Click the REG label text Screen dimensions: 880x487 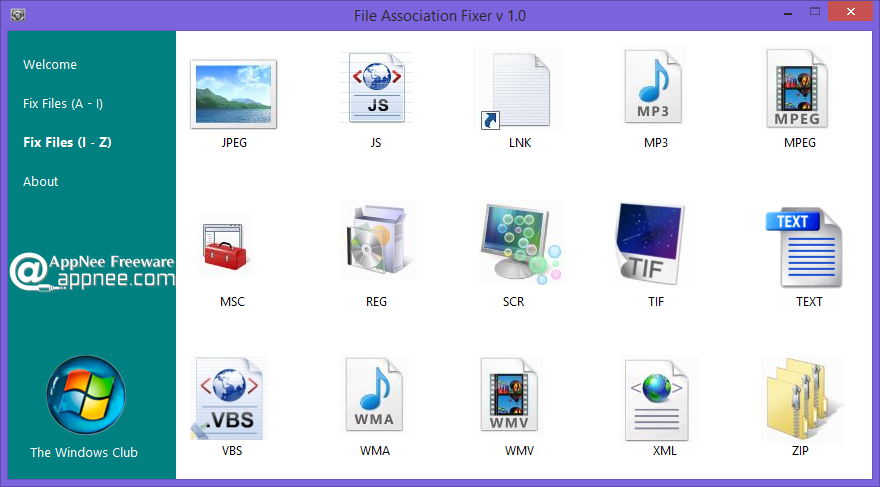click(x=376, y=302)
